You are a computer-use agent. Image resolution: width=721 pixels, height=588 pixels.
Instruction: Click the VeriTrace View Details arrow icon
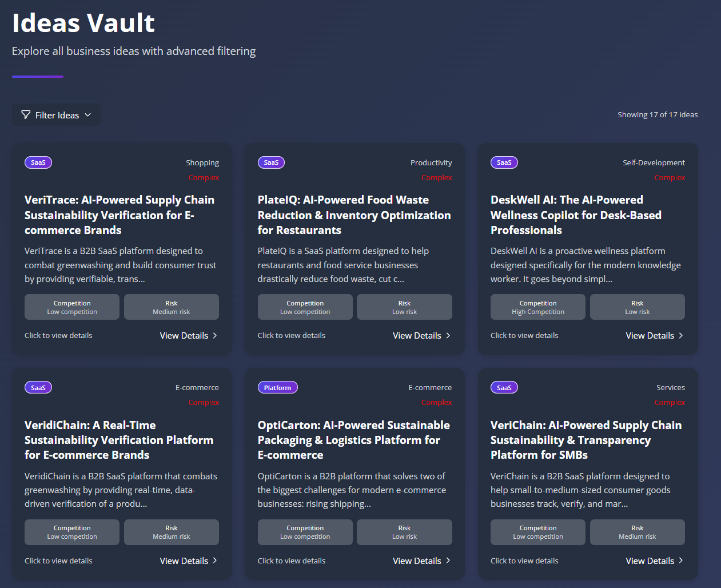tap(215, 336)
